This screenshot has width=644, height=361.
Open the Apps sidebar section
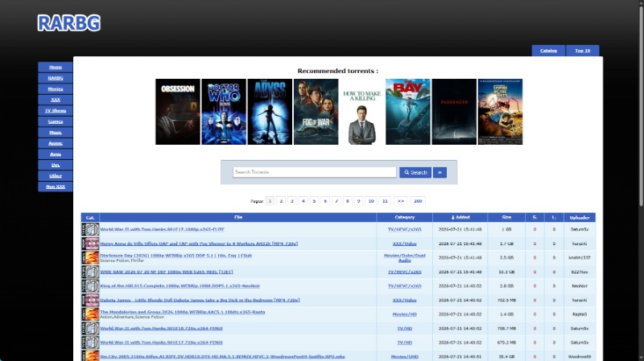point(56,154)
